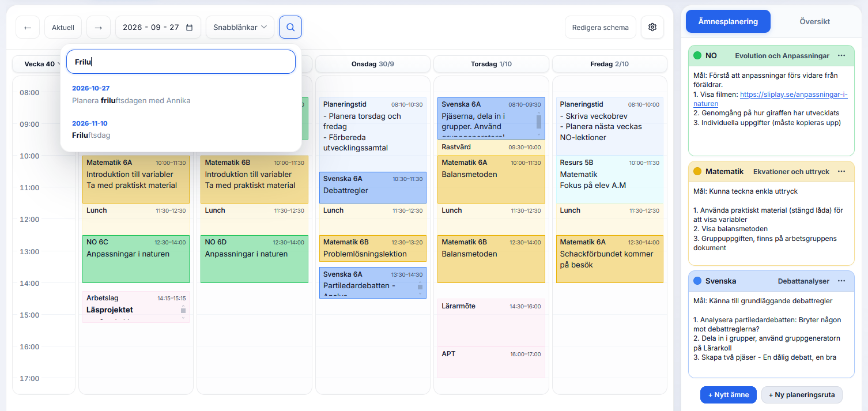Viewport: 868px width, 411px height.
Task: Open Wednesday's Planeringstid block
Action: click(x=373, y=134)
